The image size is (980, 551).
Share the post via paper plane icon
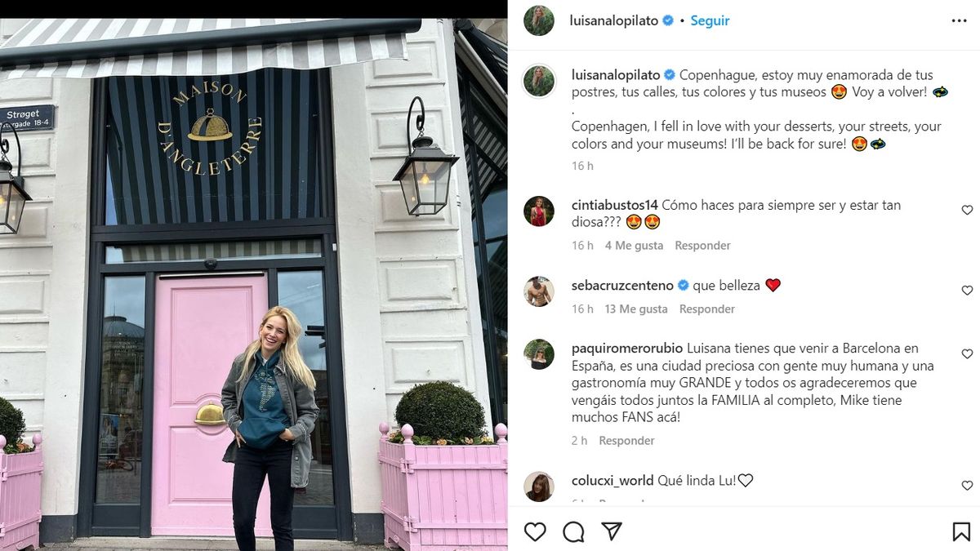point(612,532)
